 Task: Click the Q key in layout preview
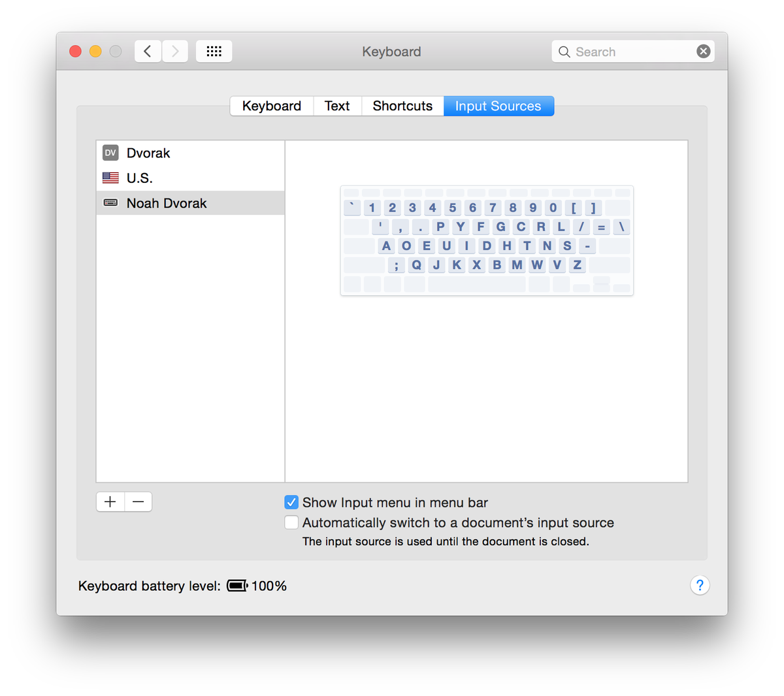[416, 264]
